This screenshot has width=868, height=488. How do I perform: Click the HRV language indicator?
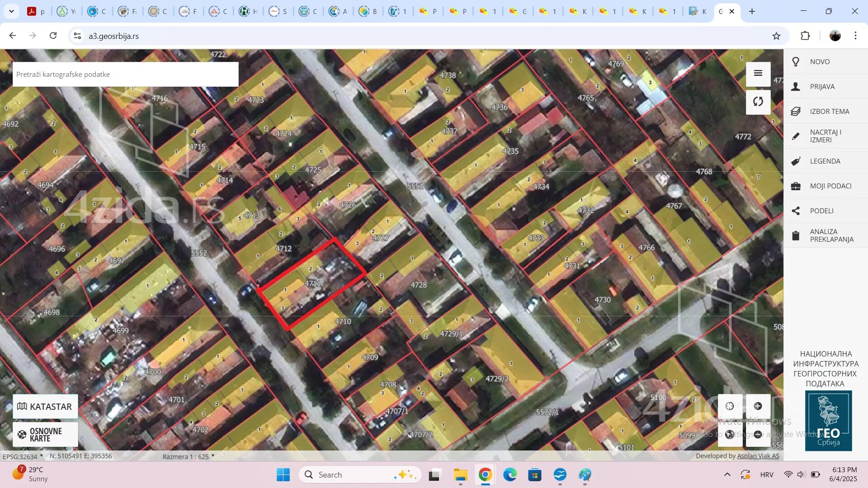[767, 474]
